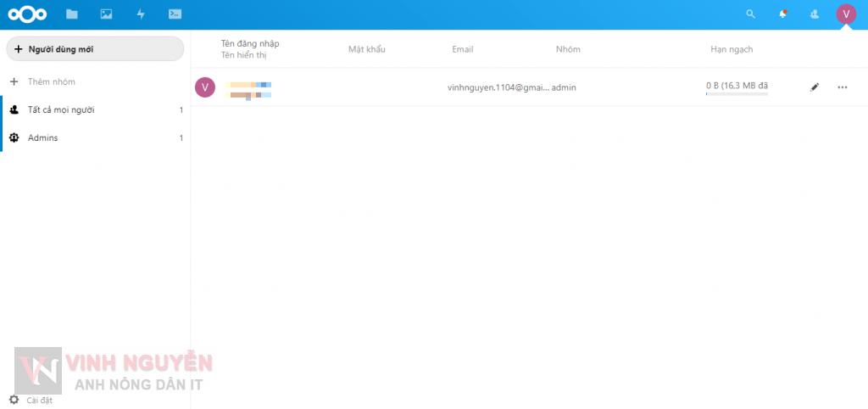The width and height of the screenshot is (868, 409).
Task: Open the user avatar menu top right
Action: (x=845, y=14)
